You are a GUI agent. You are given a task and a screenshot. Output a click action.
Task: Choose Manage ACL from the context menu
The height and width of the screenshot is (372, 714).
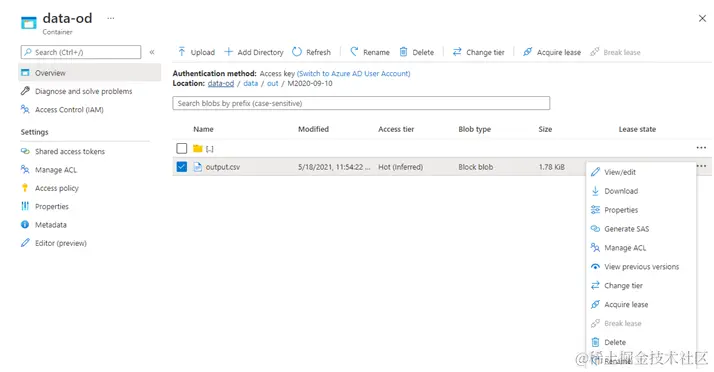coord(641,248)
